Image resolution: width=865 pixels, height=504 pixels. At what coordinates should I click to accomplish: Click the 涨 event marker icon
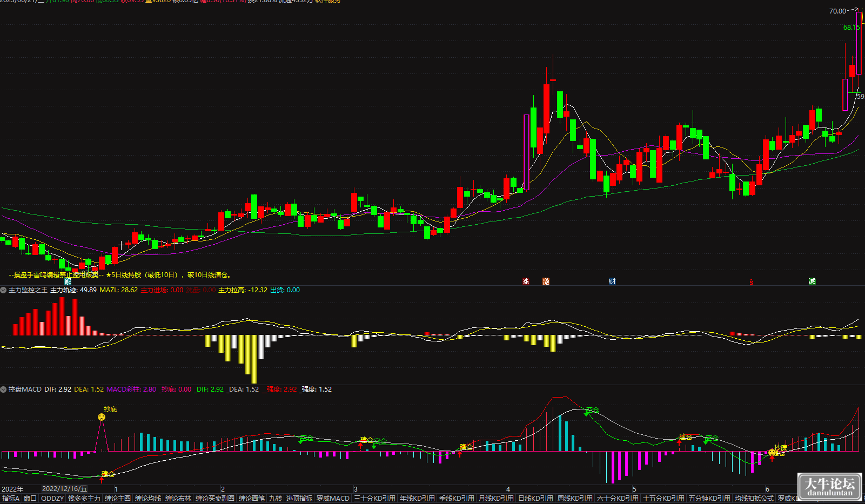point(526,281)
